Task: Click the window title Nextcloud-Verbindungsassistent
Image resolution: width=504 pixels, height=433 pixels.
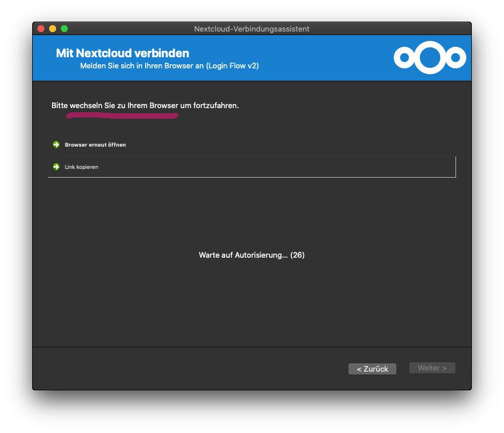Action: click(251, 29)
